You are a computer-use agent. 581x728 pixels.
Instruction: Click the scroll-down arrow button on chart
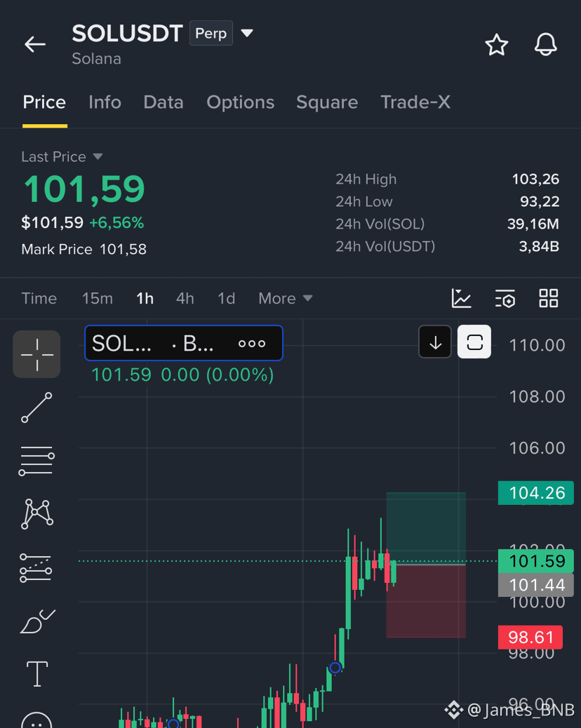pos(435,342)
